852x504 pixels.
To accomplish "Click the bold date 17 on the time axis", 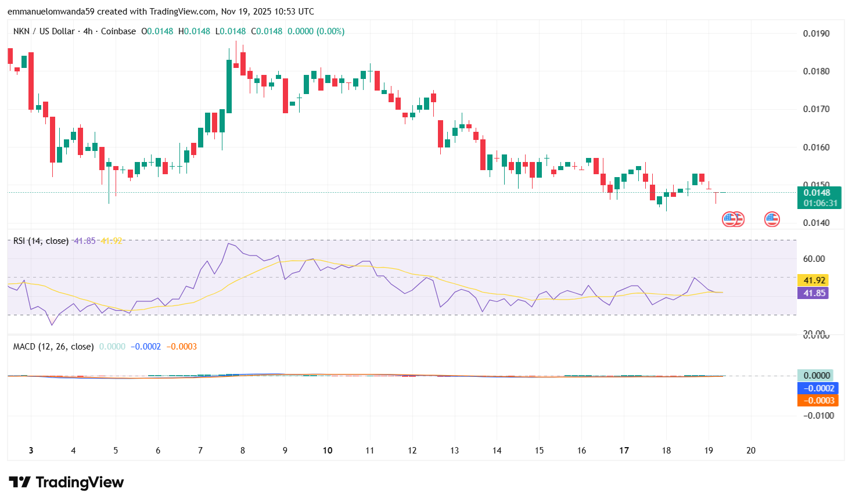I will (624, 451).
